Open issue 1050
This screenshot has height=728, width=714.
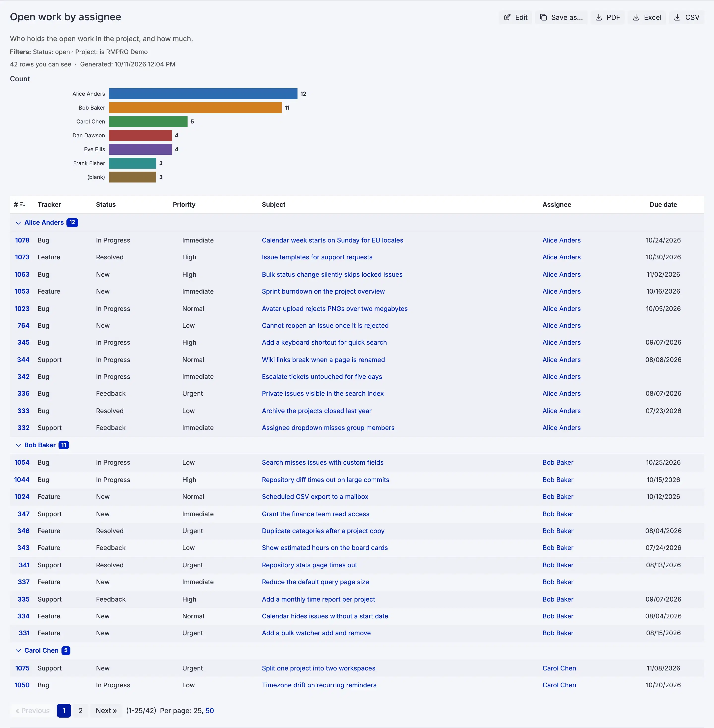(x=22, y=685)
